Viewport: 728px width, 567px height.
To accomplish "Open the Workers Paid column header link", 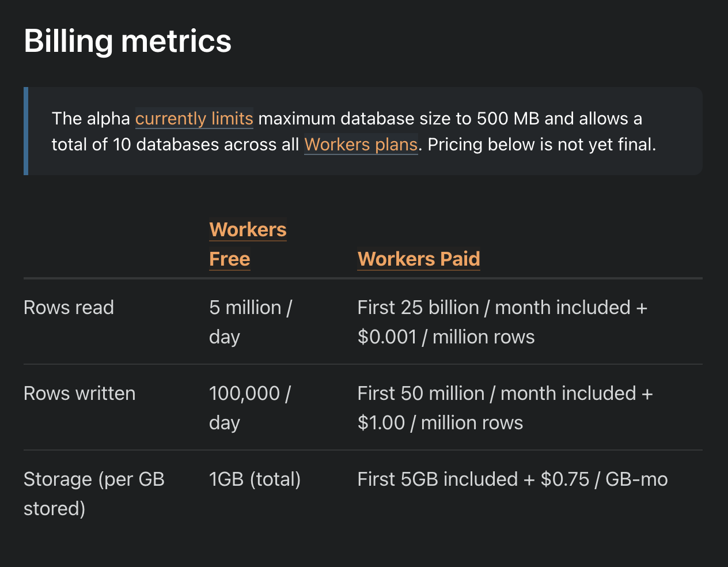I will click(419, 259).
